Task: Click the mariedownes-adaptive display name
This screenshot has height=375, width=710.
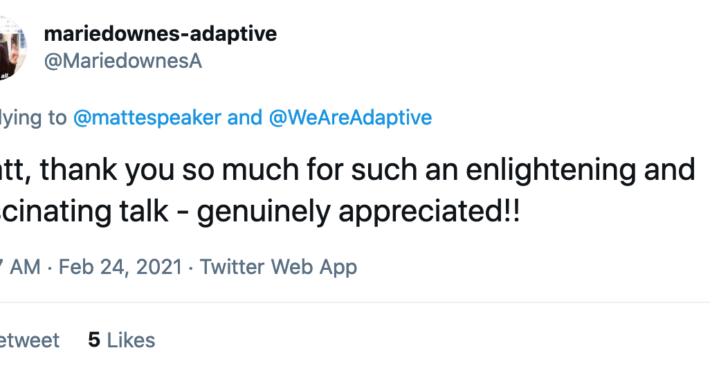Action: pos(160,34)
